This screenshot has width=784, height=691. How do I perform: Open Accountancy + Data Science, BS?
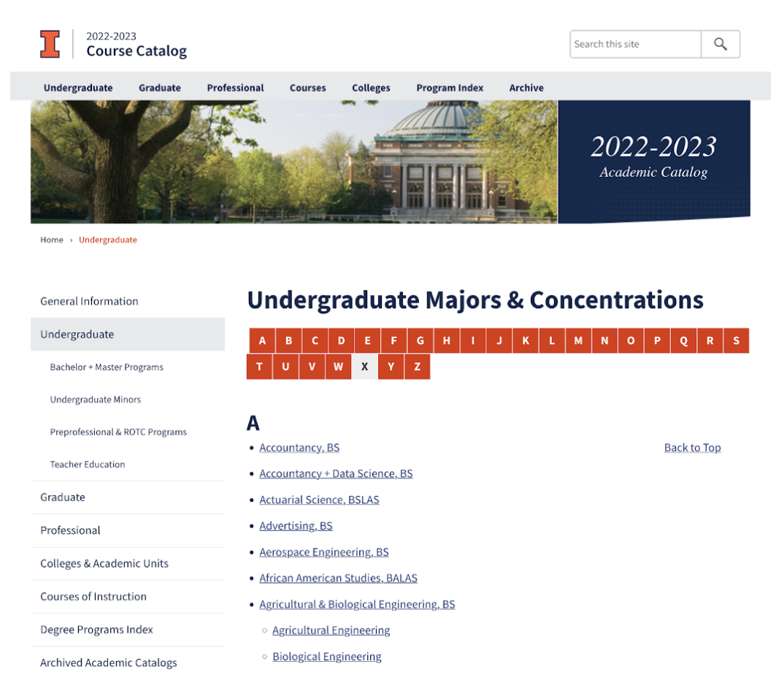[336, 474]
